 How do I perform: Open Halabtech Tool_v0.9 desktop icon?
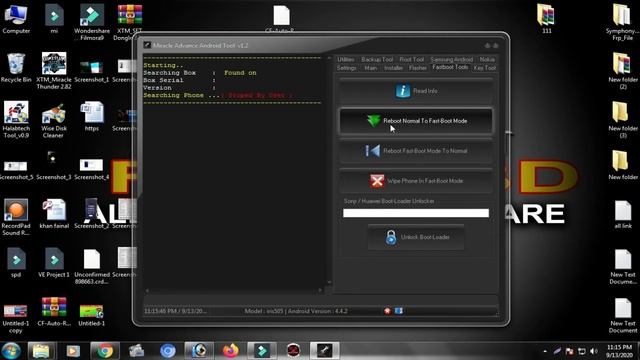coord(16,120)
